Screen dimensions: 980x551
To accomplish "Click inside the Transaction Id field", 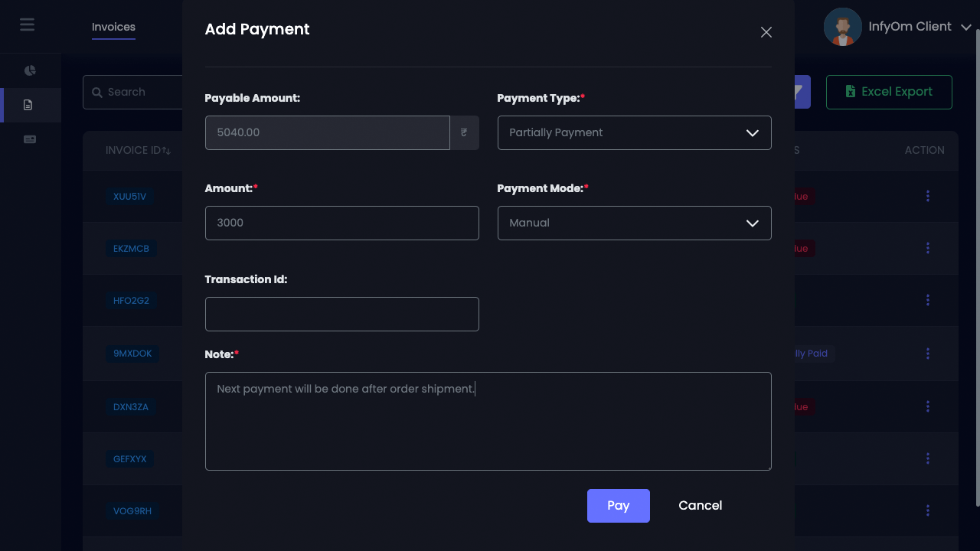I will pyautogui.click(x=341, y=314).
